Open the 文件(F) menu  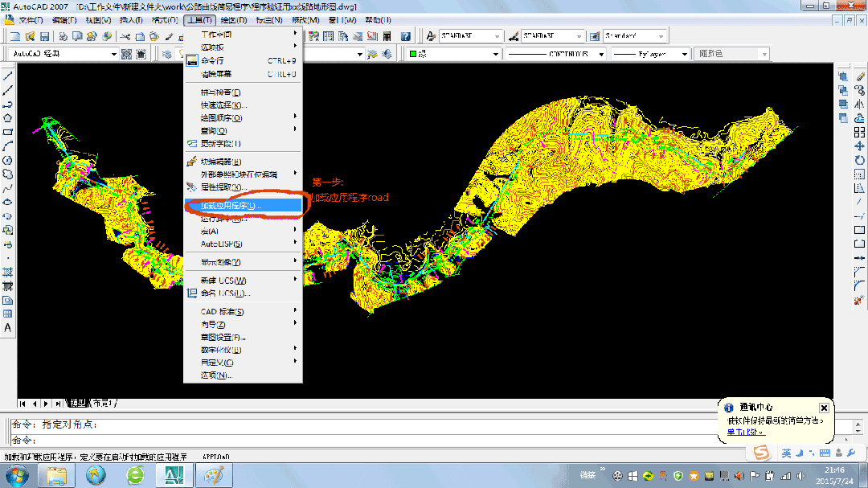[x=31, y=20]
